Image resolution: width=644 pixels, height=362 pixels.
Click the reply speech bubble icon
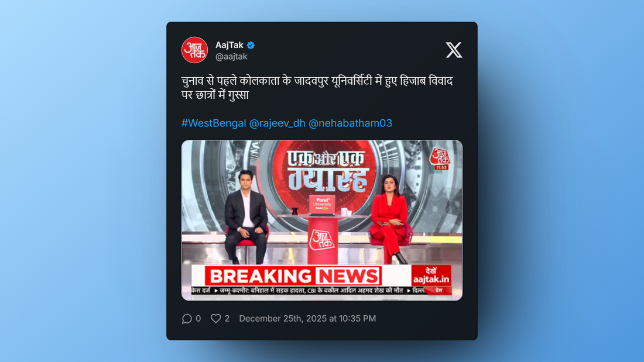click(x=187, y=319)
